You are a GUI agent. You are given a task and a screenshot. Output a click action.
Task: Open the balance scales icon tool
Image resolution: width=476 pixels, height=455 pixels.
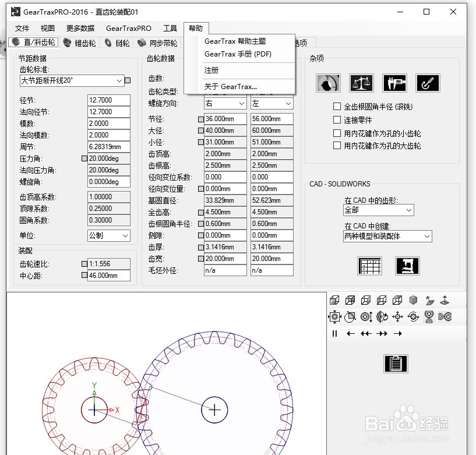[x=361, y=83]
